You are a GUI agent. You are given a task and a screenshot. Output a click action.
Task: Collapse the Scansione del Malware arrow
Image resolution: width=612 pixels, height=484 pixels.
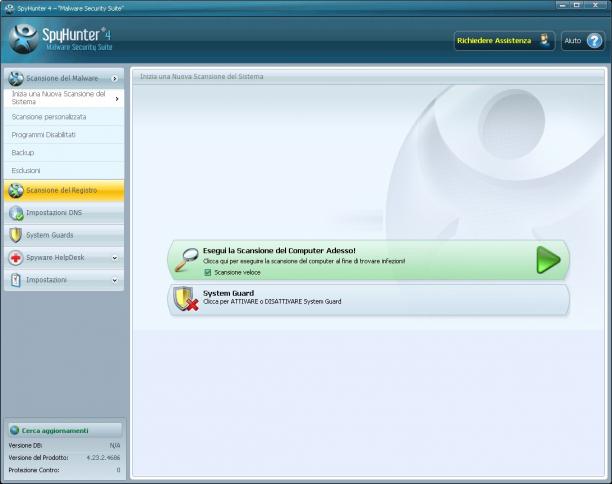115,79
